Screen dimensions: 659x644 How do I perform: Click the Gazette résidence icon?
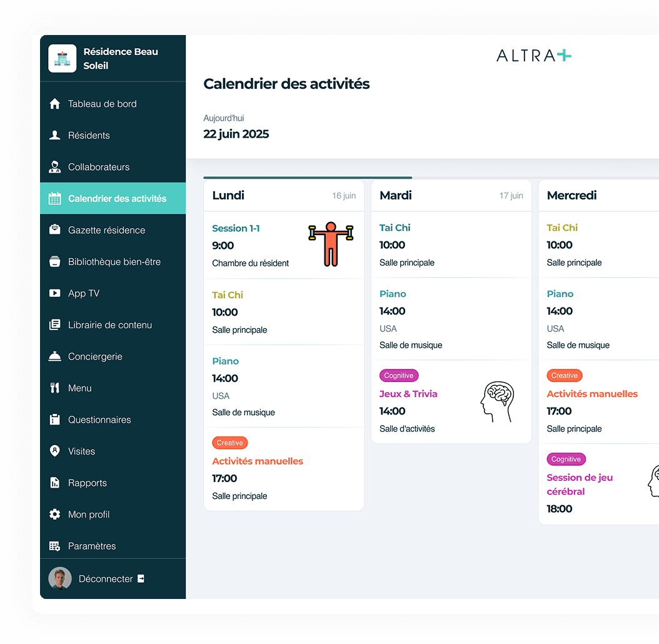tap(55, 230)
